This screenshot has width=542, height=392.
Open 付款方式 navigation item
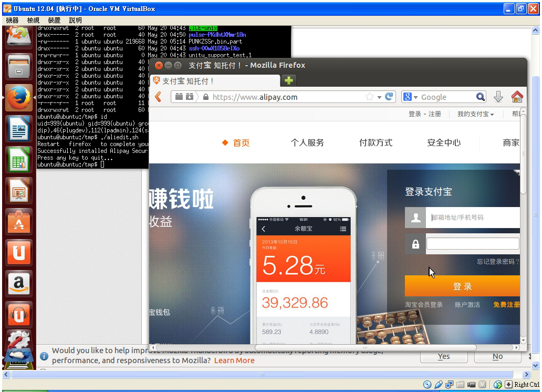click(x=376, y=142)
